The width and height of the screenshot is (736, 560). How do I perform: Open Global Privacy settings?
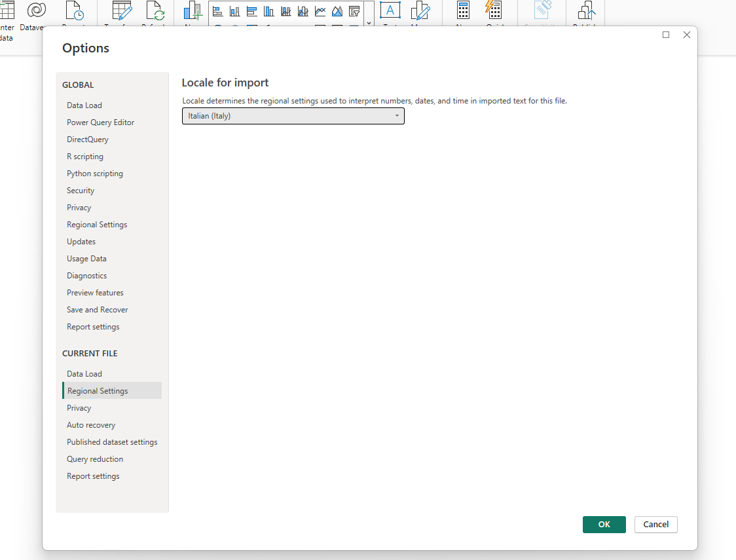click(x=79, y=208)
